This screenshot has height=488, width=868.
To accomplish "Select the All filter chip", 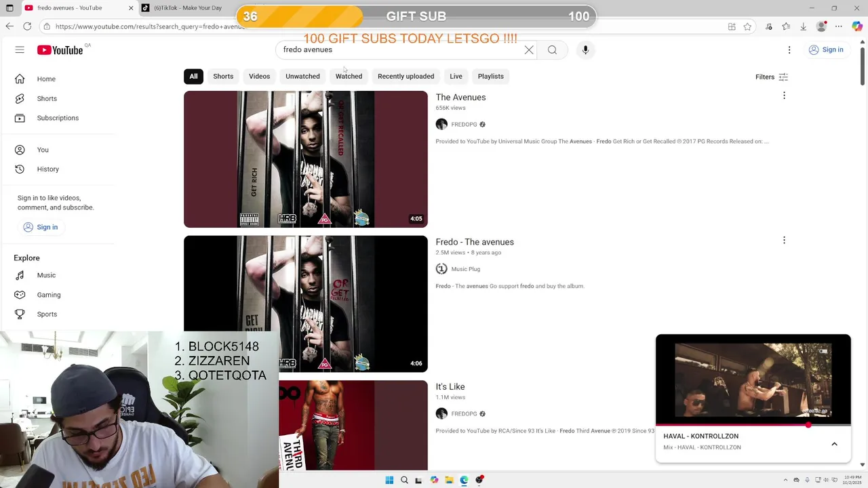I will pyautogui.click(x=193, y=77).
